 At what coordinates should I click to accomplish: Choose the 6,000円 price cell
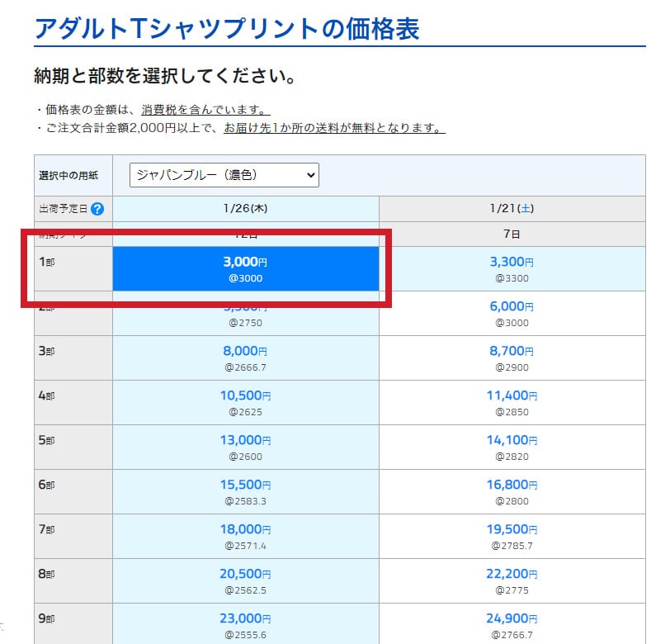pyautogui.click(x=512, y=313)
